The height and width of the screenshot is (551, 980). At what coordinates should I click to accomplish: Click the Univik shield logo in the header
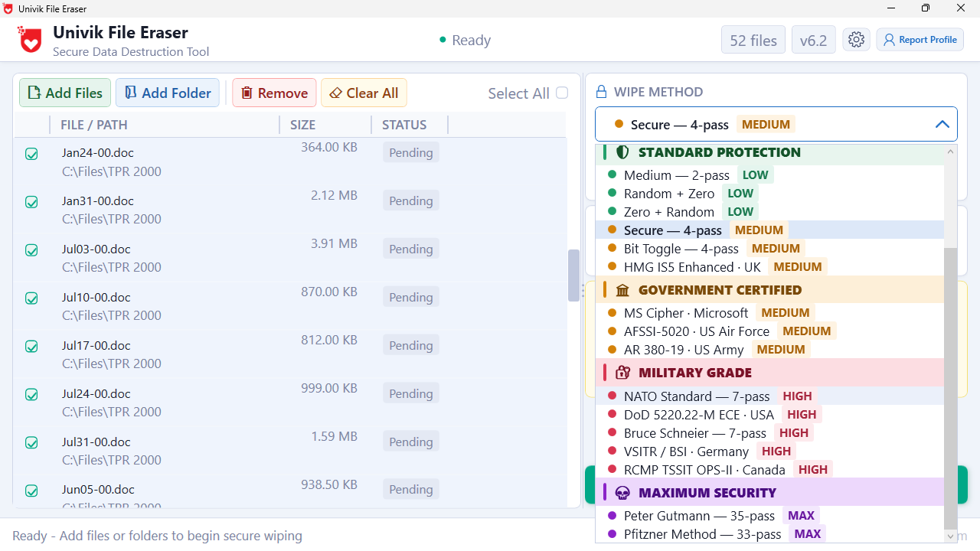click(x=29, y=40)
